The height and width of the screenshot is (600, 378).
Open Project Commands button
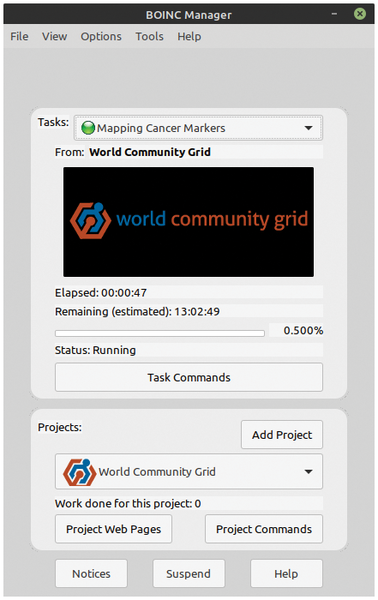(x=264, y=529)
